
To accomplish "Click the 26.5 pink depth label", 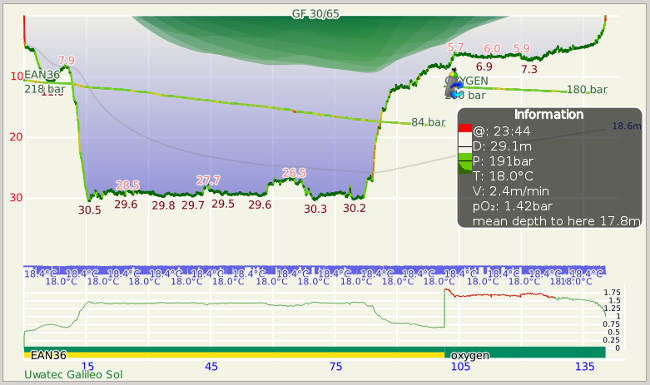I will 294,173.
